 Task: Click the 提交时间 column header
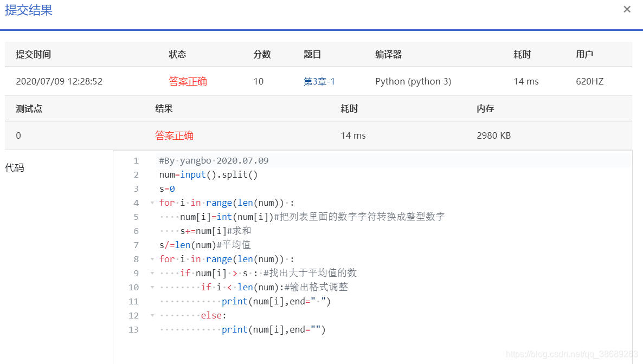pyautogui.click(x=34, y=54)
